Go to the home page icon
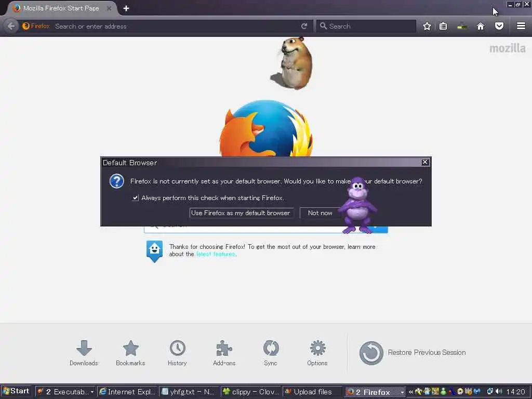Screen dimensions: 532x399 pyautogui.click(x=481, y=26)
